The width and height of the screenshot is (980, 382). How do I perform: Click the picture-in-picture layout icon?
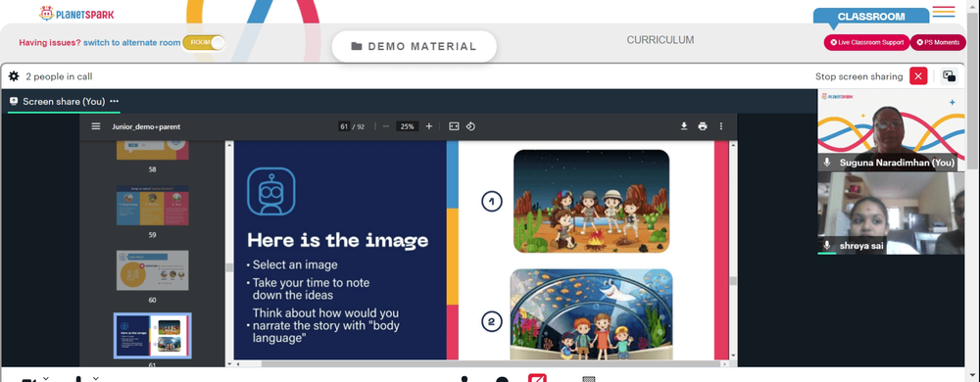(949, 76)
